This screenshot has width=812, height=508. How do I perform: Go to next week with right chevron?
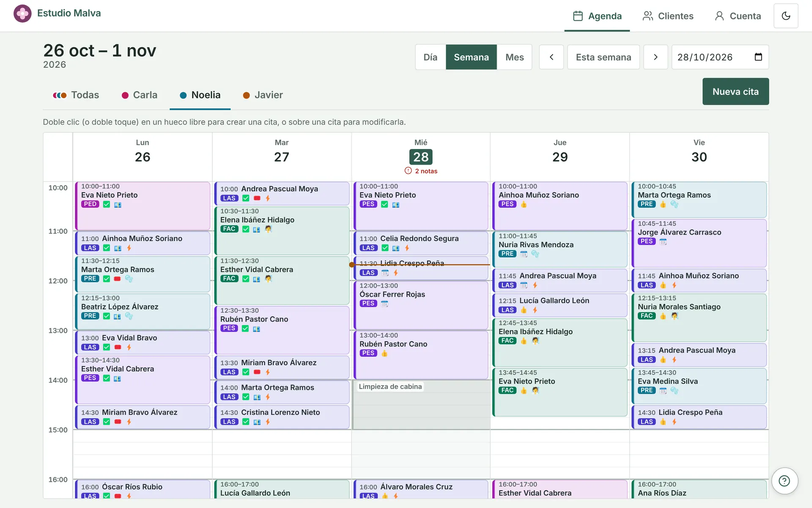656,57
